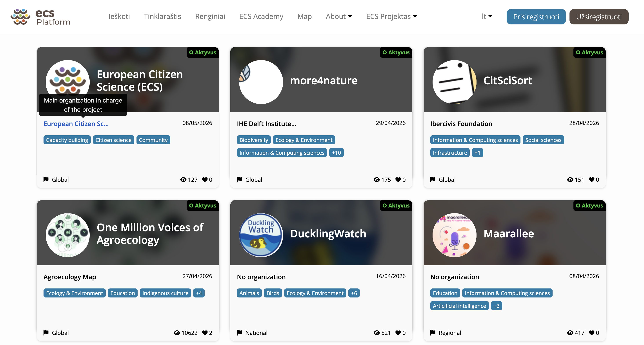Screen dimensions: 644x345
Task: Click the heart icon on One Million Voices card
Action: tap(205, 333)
